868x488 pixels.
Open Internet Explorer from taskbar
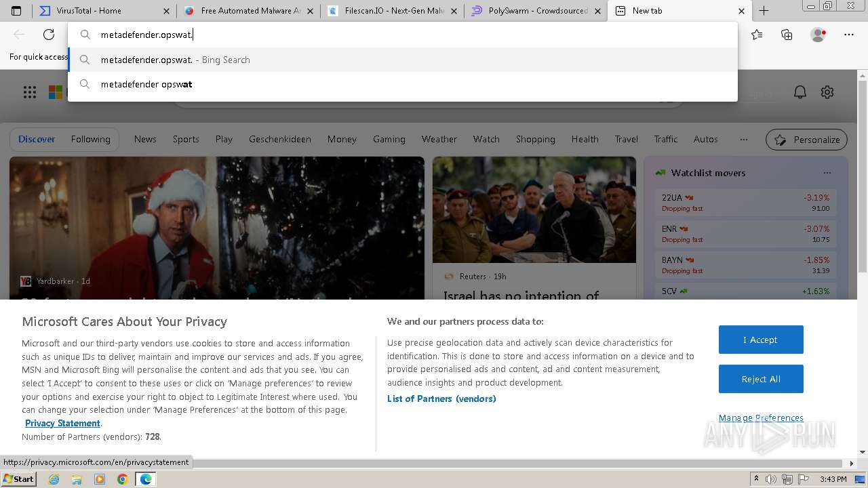(54, 479)
